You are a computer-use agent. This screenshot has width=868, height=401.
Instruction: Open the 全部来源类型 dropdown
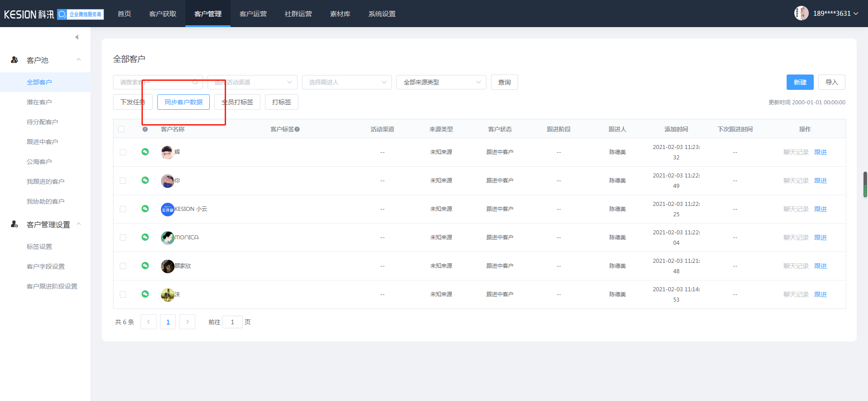[441, 82]
